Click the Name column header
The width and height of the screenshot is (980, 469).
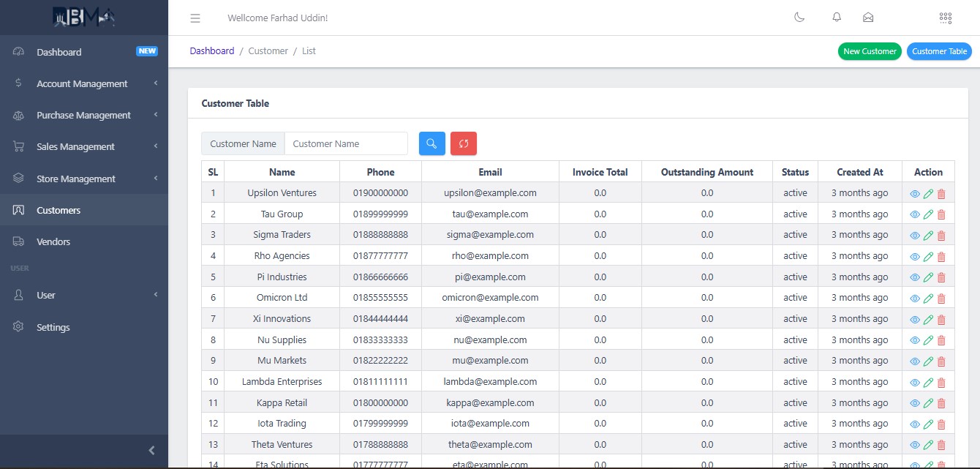[282, 172]
